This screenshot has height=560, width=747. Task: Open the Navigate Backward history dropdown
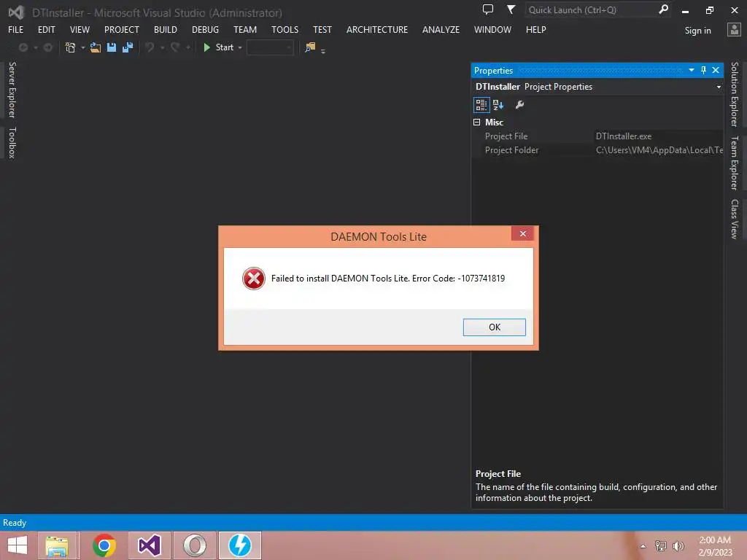tap(35, 47)
